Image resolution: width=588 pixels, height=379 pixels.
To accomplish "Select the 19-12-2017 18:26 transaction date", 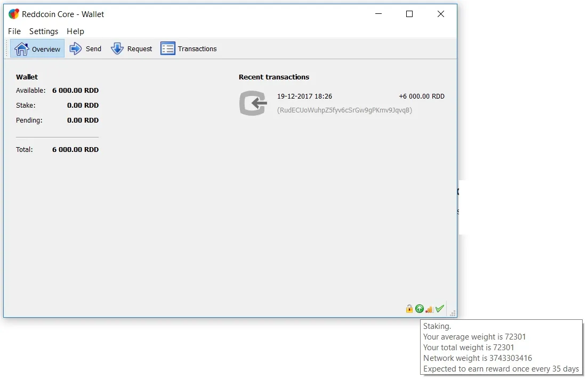I will tap(304, 96).
